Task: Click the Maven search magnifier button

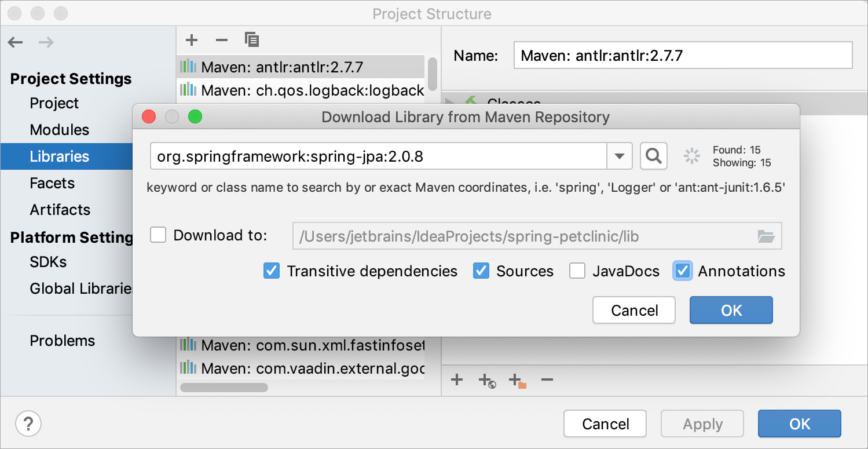Action: pos(654,156)
